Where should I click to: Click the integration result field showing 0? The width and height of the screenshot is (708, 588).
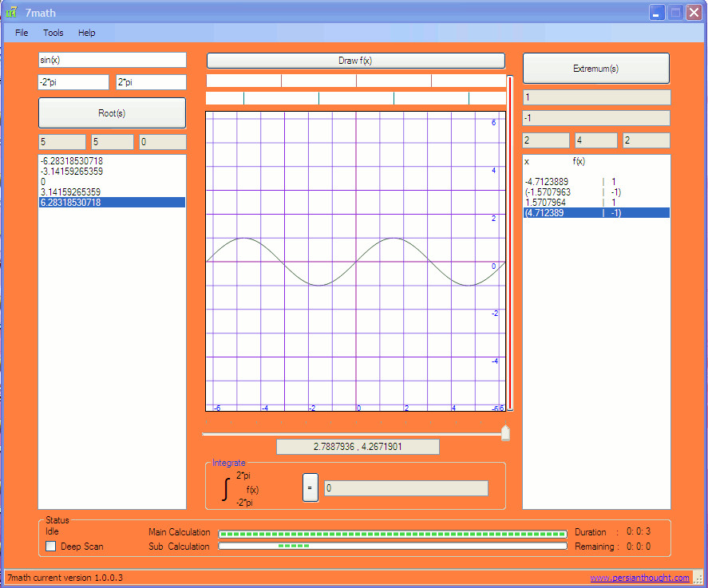406,487
